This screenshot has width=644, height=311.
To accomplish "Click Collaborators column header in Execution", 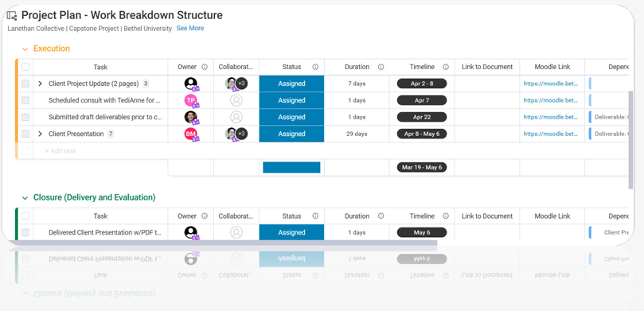I will pyautogui.click(x=236, y=67).
